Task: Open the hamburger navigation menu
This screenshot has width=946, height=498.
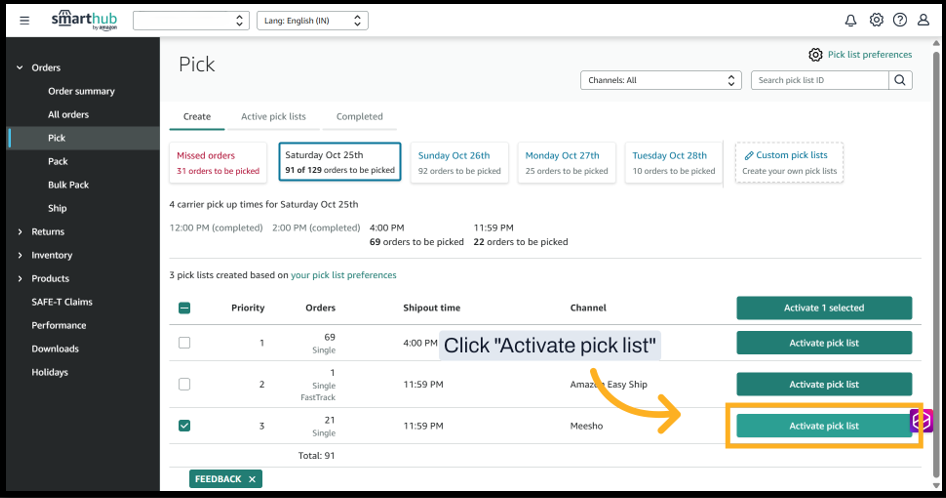Action: (25, 20)
